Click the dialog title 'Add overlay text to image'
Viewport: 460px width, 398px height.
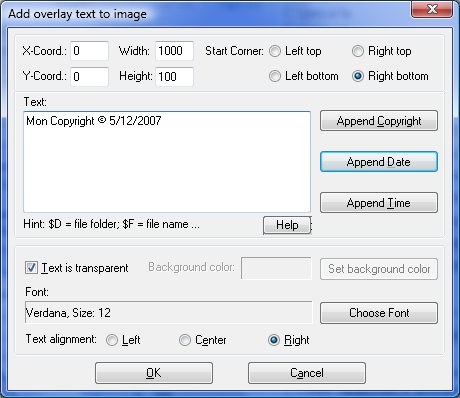(x=77, y=14)
